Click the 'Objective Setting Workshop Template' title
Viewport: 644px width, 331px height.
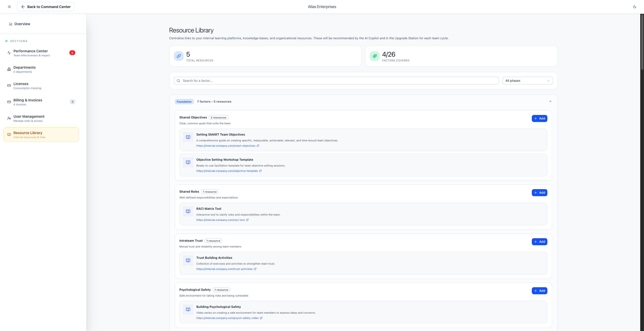(225, 160)
